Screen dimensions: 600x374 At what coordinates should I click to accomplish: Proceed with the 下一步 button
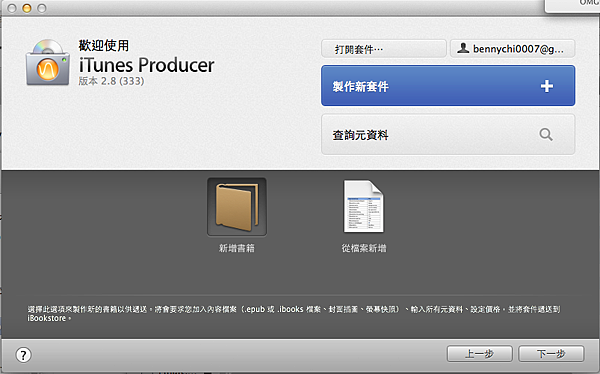pos(551,354)
